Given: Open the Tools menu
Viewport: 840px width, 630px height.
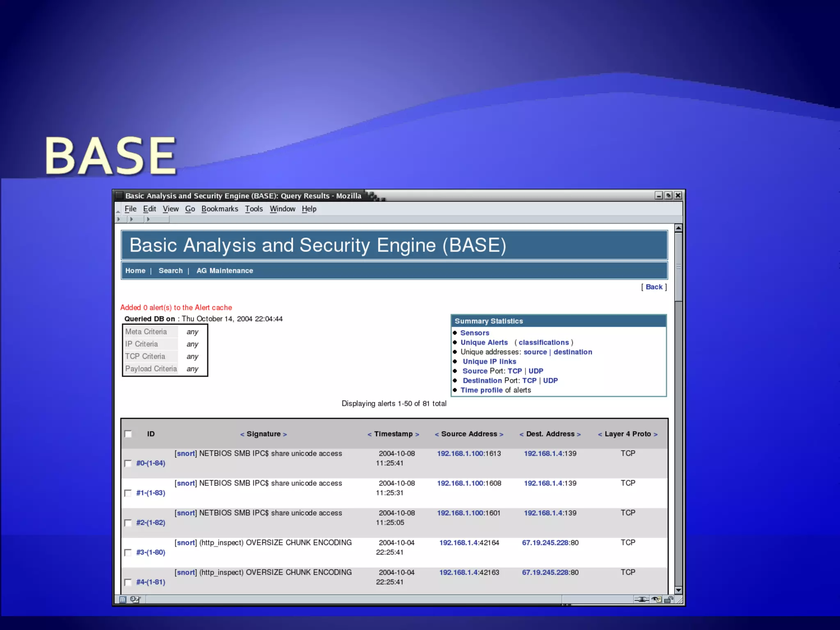Looking at the screenshot, I should click(x=254, y=209).
